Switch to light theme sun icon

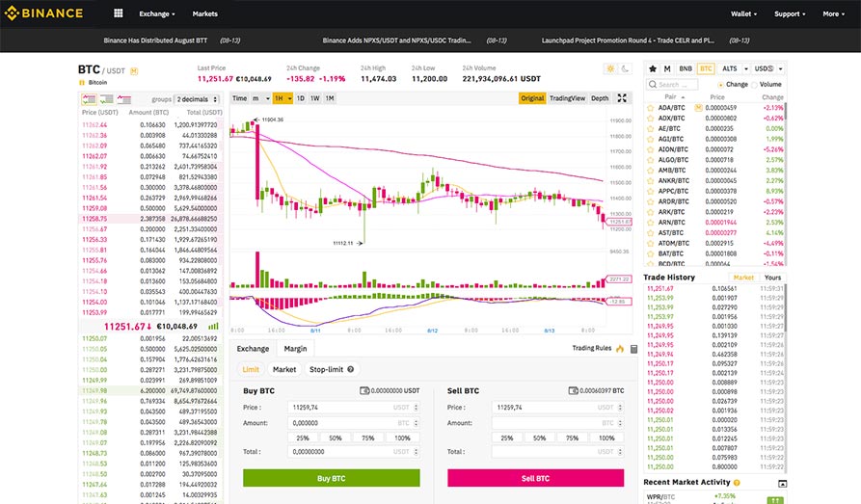point(610,68)
